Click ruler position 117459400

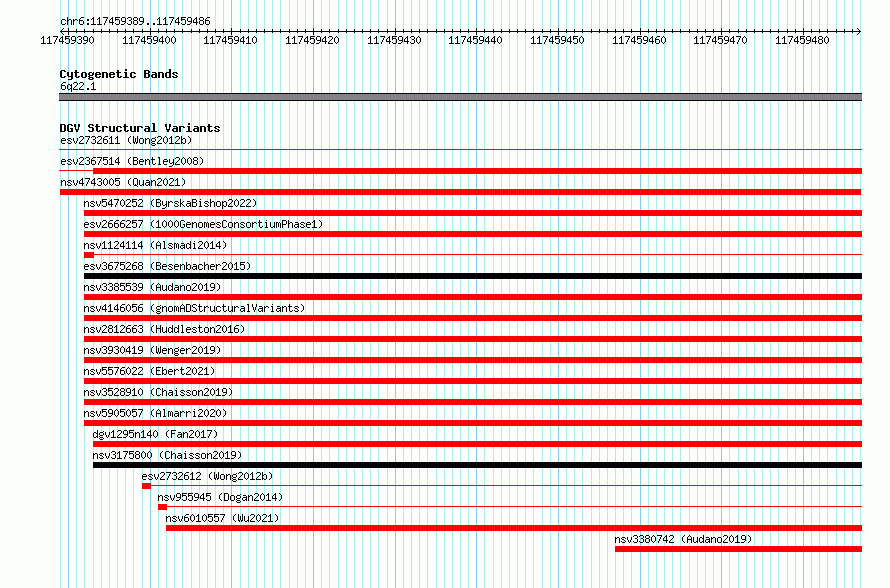pyautogui.click(x=149, y=40)
